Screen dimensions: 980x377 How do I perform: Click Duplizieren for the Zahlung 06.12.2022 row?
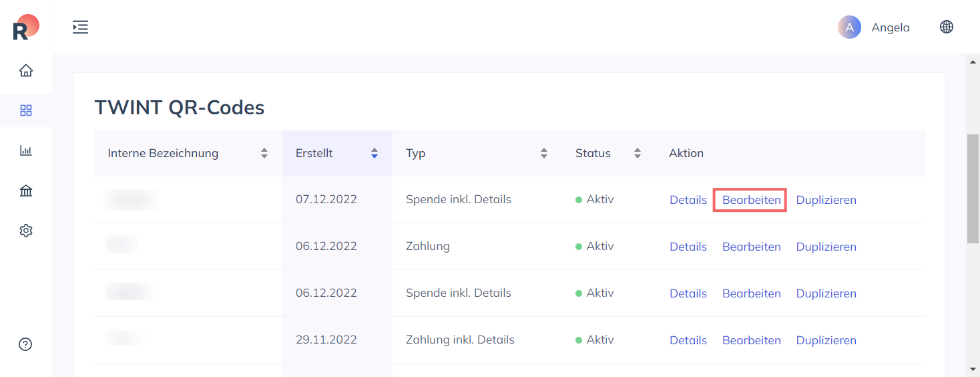click(826, 247)
